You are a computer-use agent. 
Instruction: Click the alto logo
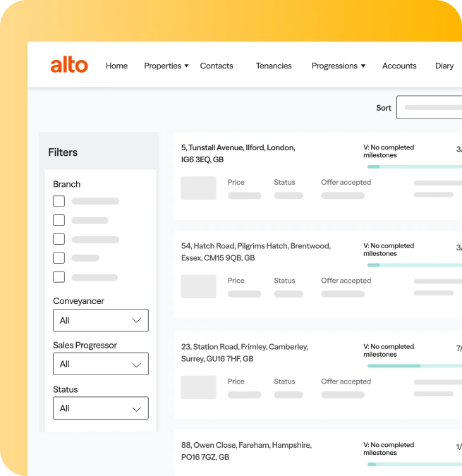(x=69, y=66)
